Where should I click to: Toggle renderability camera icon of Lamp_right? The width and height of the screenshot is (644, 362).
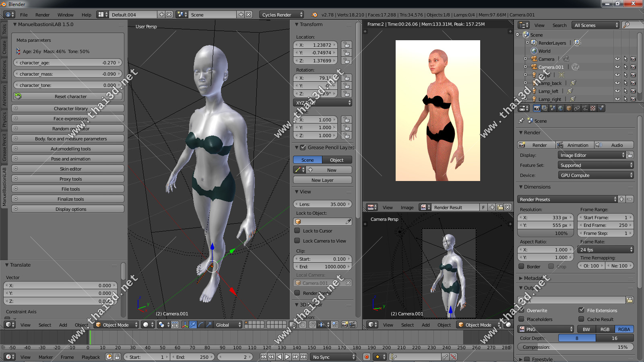pyautogui.click(x=633, y=99)
